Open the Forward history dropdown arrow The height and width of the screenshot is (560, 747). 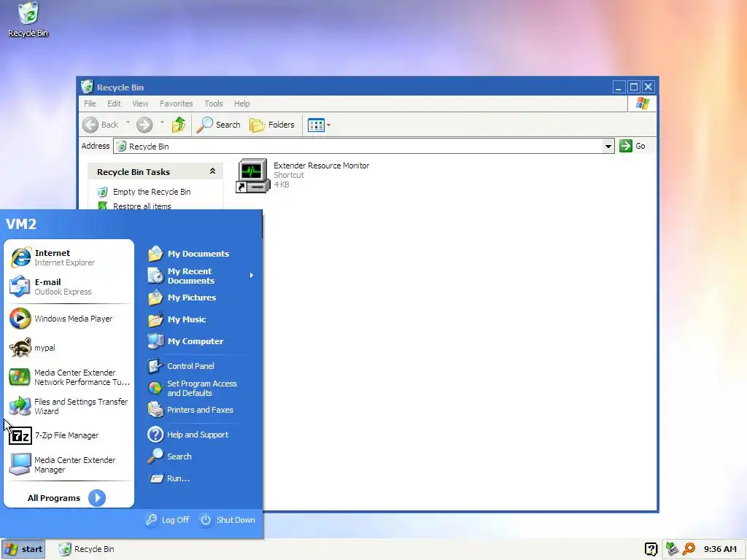click(162, 122)
